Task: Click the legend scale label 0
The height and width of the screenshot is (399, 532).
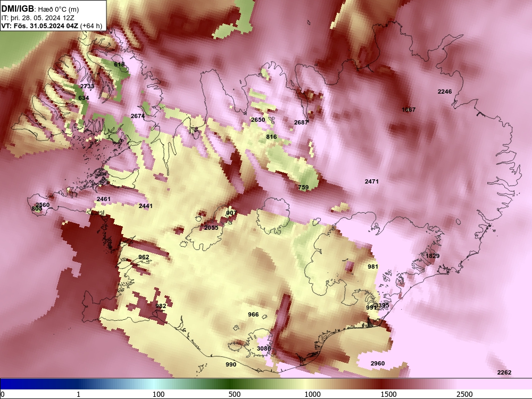Action: (3, 394)
